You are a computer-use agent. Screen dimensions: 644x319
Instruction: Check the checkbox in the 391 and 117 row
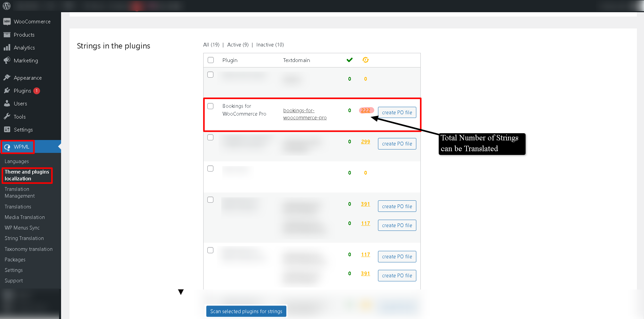(210, 200)
